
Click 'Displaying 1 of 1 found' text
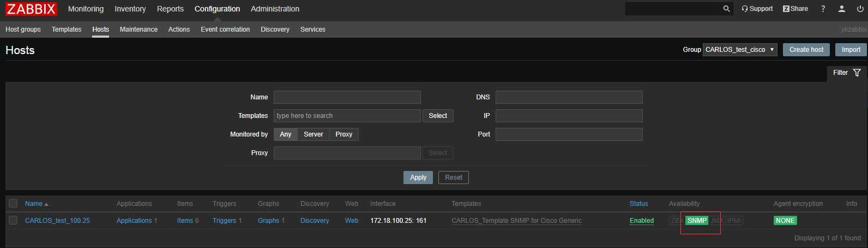pos(828,238)
